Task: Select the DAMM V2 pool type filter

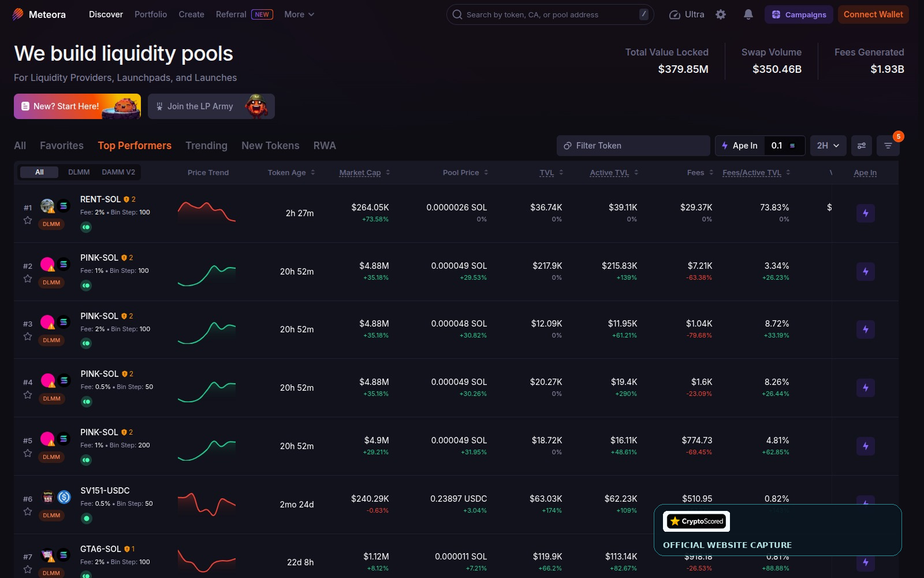Action: click(118, 172)
